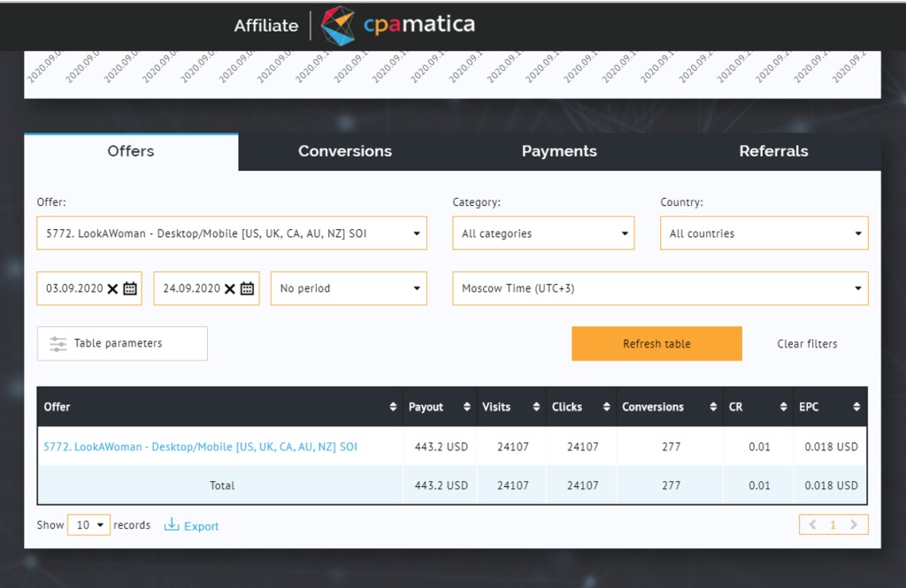The image size is (906, 588).
Task: Sort table by Visits column
Action: (536, 407)
